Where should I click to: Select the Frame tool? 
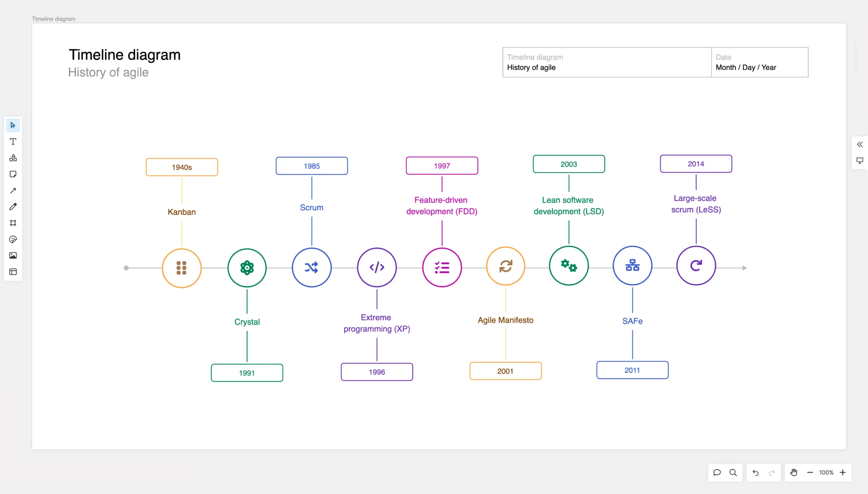[x=13, y=223]
